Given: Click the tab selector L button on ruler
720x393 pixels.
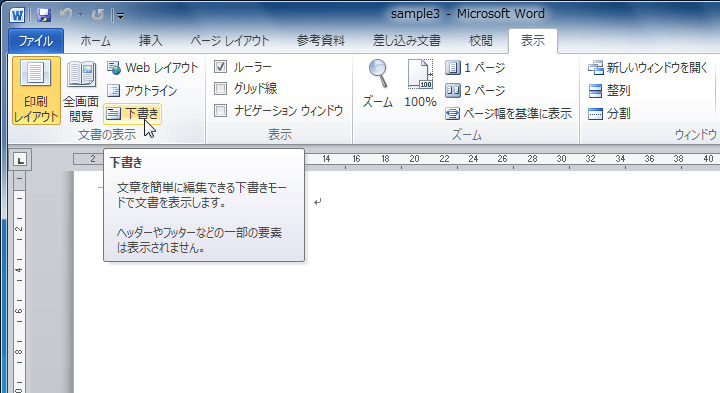Looking at the screenshot, I should [x=20, y=160].
